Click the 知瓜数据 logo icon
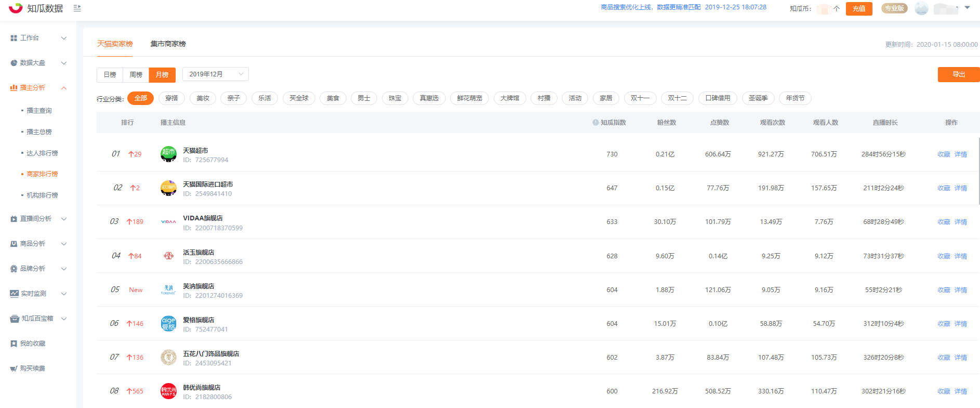 click(16, 7)
